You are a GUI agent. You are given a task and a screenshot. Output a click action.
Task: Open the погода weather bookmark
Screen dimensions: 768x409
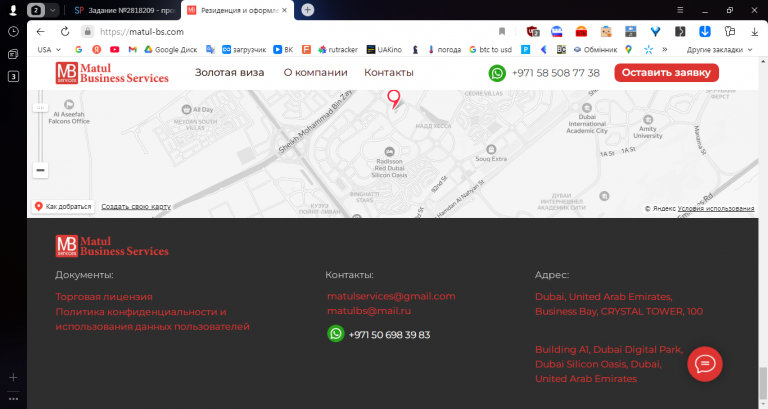tap(444, 49)
